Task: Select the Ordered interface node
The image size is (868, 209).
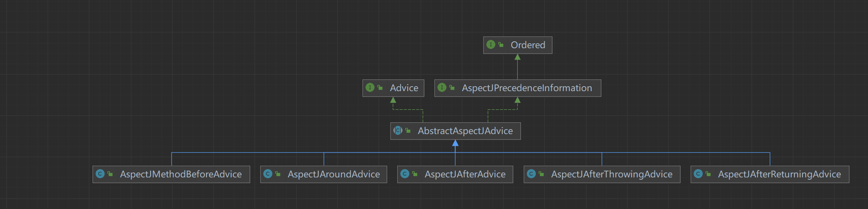Action: 518,45
